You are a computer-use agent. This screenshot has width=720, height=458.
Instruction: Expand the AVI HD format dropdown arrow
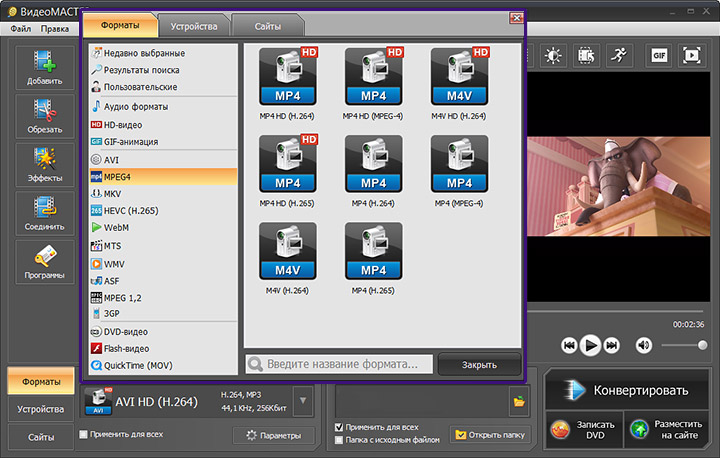pyautogui.click(x=303, y=401)
